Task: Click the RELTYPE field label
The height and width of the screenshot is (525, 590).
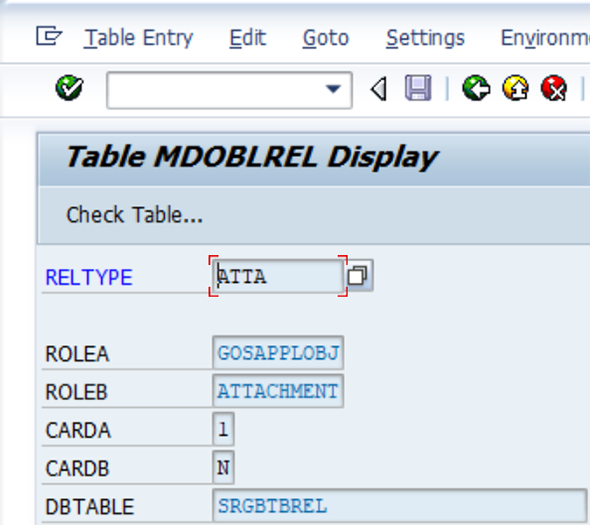Action: pyautogui.click(x=89, y=277)
